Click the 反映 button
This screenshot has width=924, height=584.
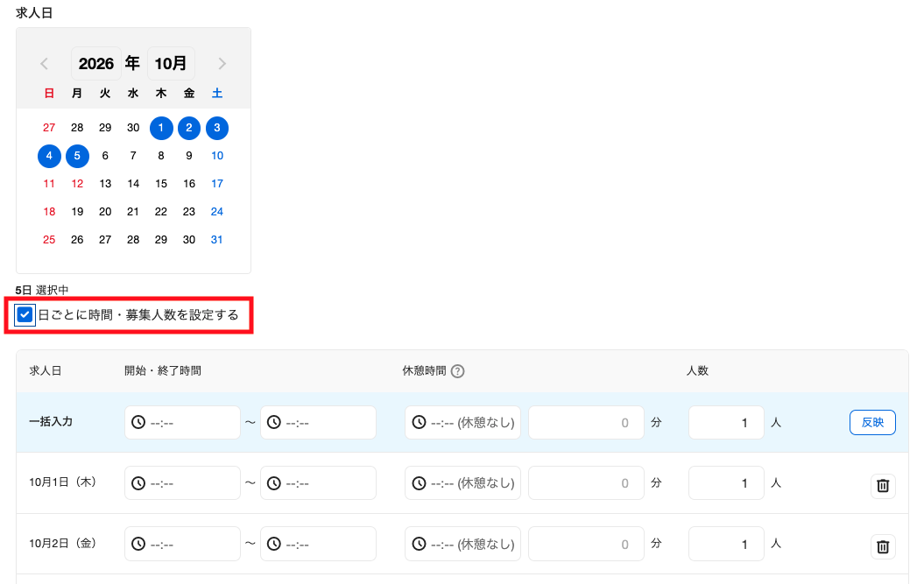click(x=872, y=423)
